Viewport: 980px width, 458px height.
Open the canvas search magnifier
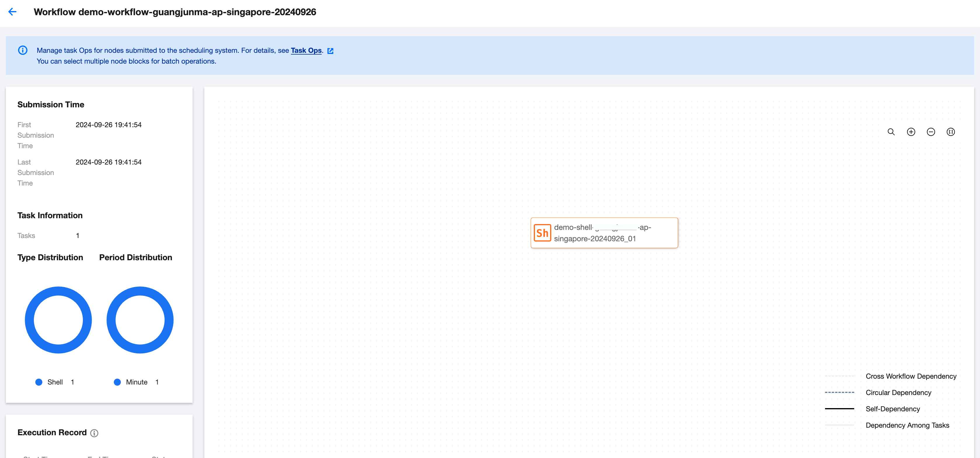coord(891,132)
